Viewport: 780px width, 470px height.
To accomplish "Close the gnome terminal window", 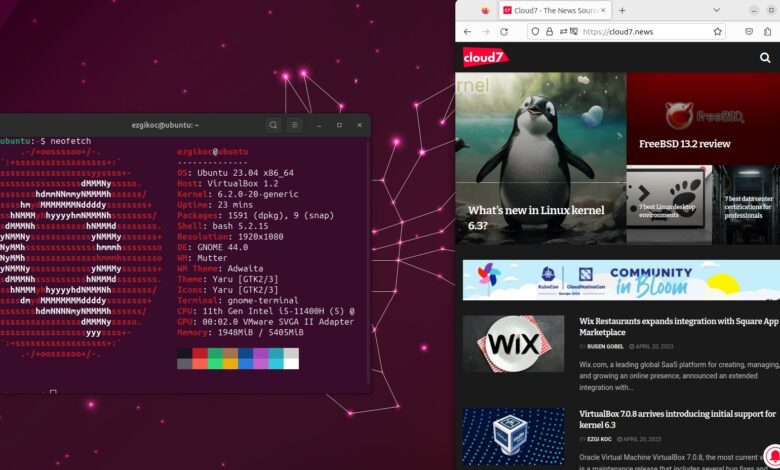I will click(x=359, y=125).
